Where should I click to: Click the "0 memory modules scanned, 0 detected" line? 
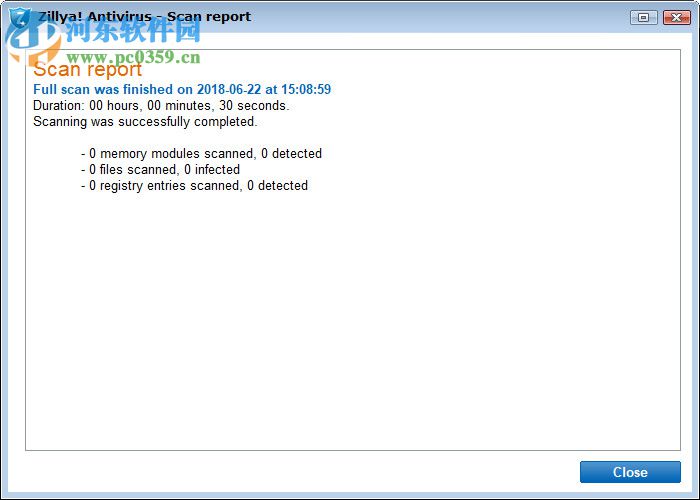201,154
